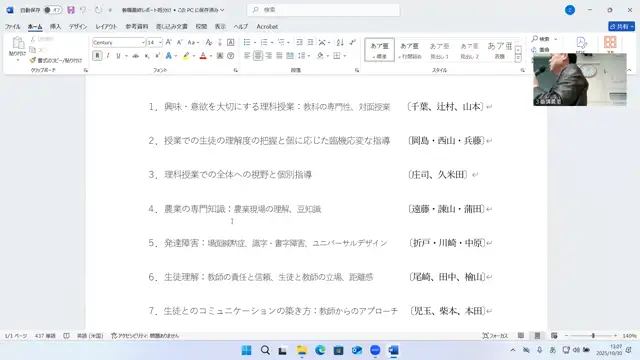Click the Replace (置換) icon
Viewport: 640px width, 360px height.
534,50
